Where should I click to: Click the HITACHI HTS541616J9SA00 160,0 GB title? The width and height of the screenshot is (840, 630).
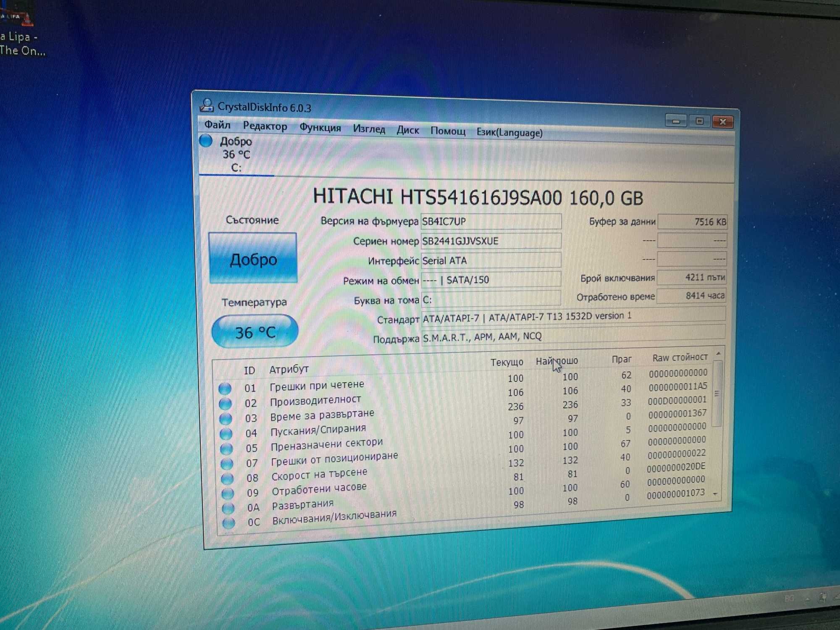click(x=478, y=197)
